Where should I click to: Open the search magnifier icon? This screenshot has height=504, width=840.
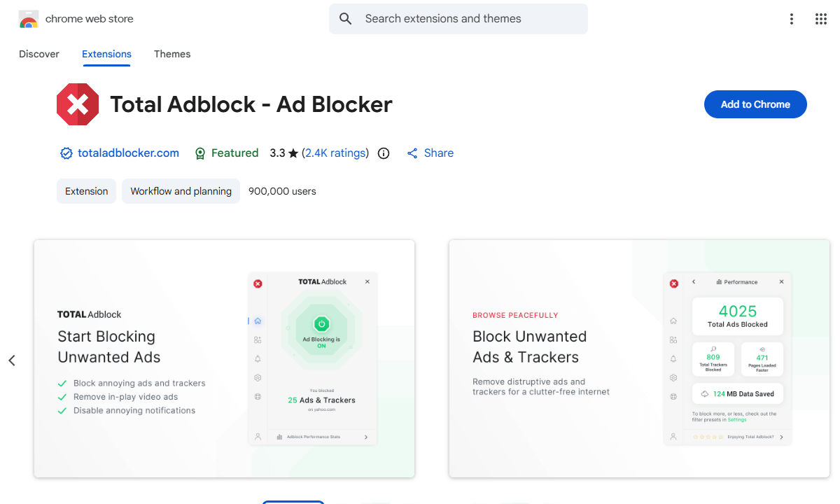(x=345, y=18)
